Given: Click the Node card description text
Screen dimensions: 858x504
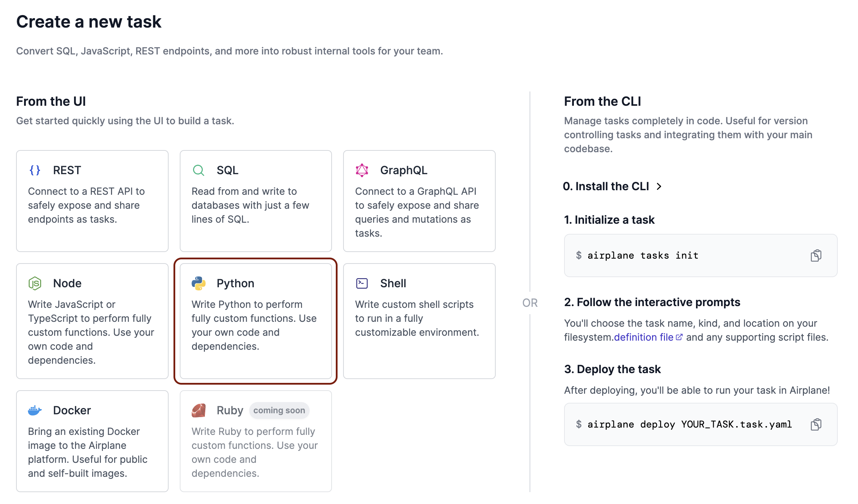Looking at the screenshot, I should coord(91,332).
